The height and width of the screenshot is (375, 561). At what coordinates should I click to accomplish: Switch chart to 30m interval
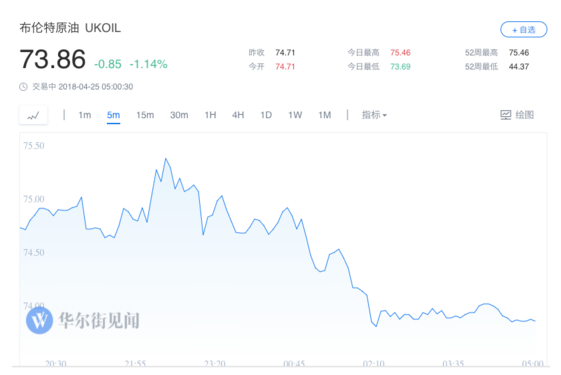point(179,115)
